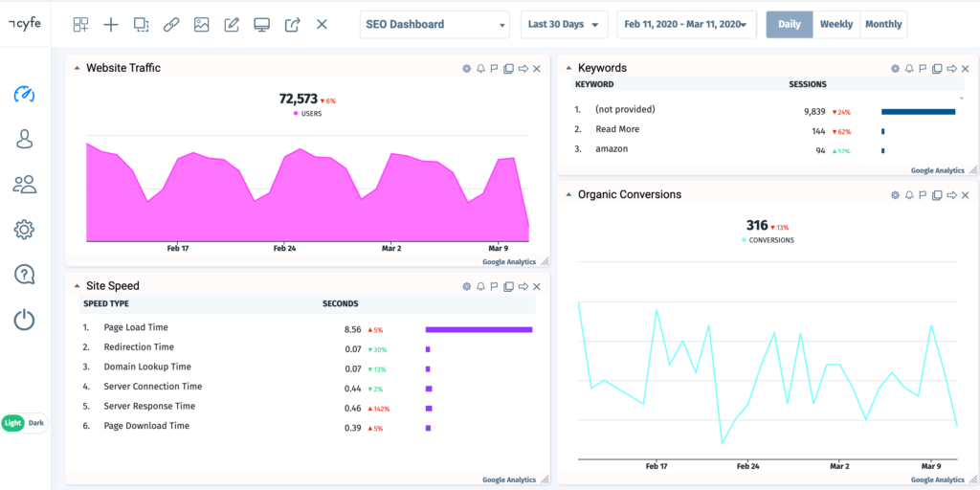Screen dimensions: 980x490
Task: Click the 72,573 users total
Action: (x=299, y=99)
